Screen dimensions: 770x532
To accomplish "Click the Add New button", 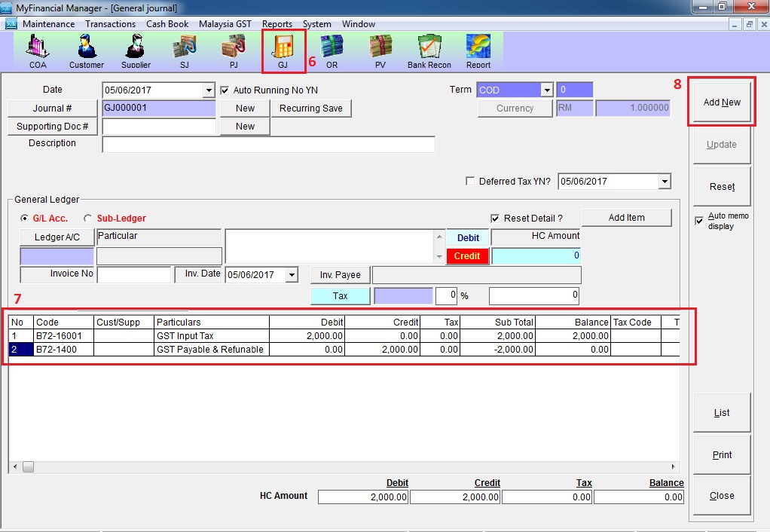I will (x=721, y=102).
